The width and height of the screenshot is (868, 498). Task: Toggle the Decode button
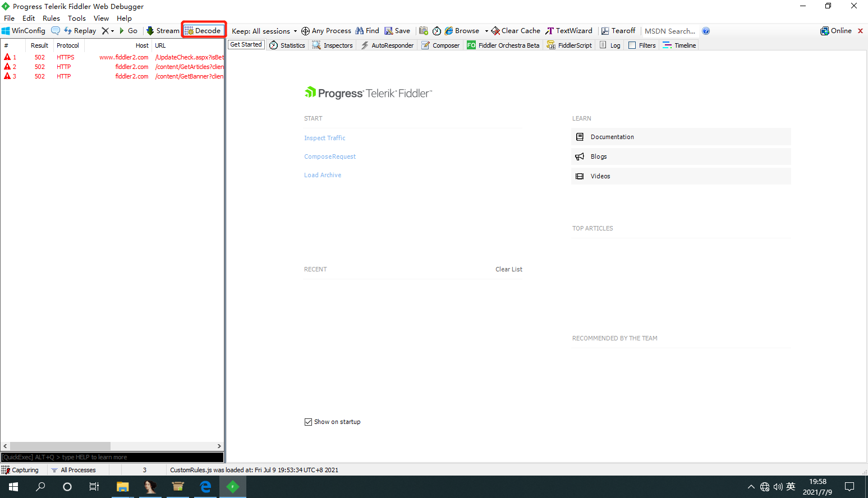click(x=203, y=31)
